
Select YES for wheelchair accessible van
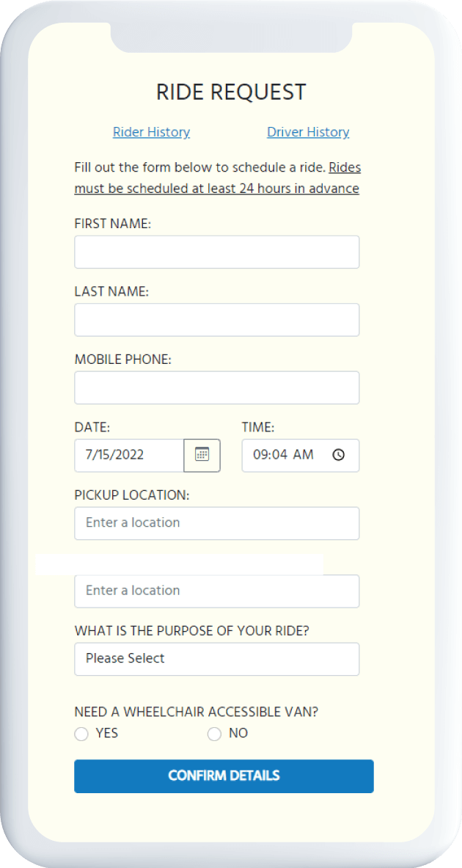click(x=81, y=734)
